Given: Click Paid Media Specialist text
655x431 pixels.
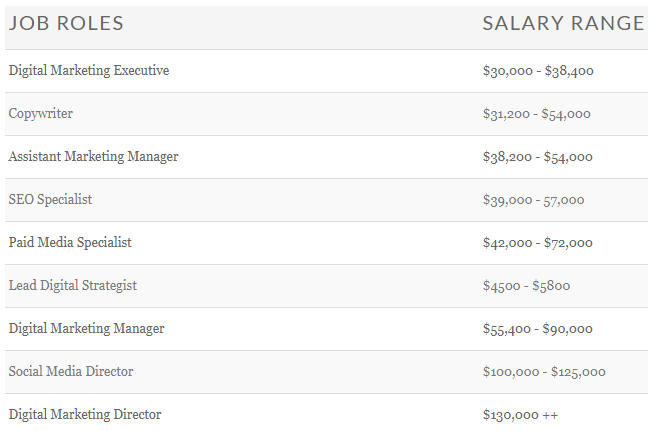Looking at the screenshot, I should click(70, 243).
